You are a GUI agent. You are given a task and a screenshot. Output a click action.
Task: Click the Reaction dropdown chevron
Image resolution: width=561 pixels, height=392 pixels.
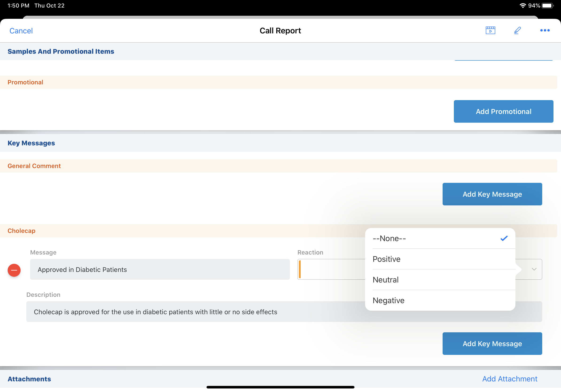click(x=534, y=269)
